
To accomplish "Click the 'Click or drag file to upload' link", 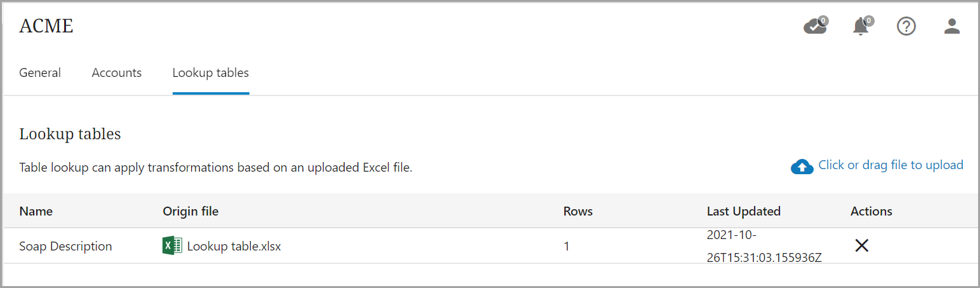I will (891, 165).
